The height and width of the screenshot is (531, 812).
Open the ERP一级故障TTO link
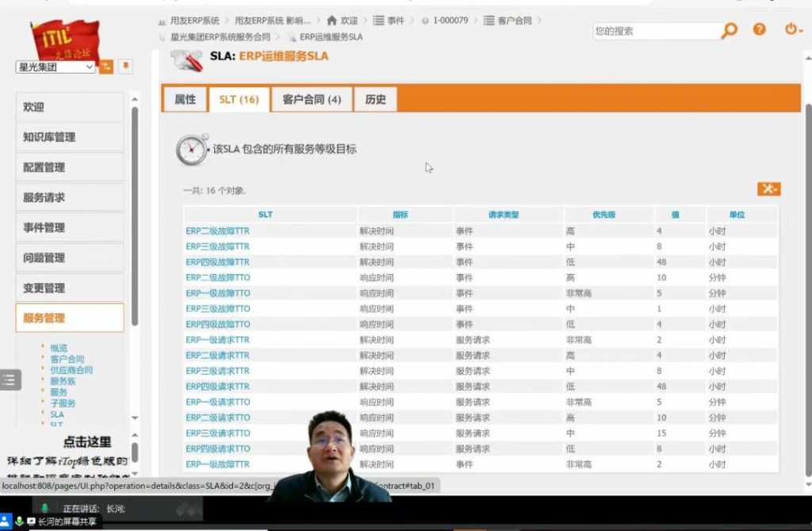(x=217, y=293)
